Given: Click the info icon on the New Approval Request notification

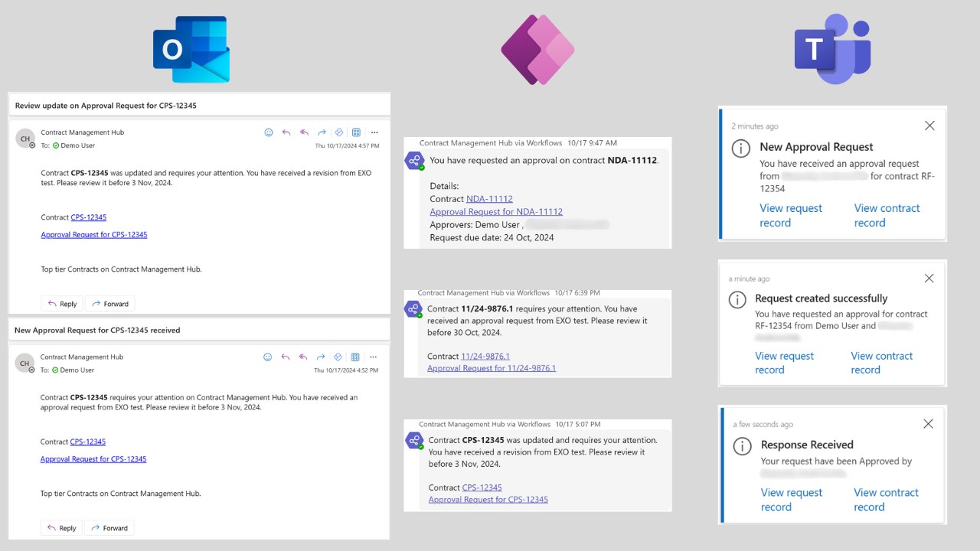Looking at the screenshot, I should tap(741, 149).
